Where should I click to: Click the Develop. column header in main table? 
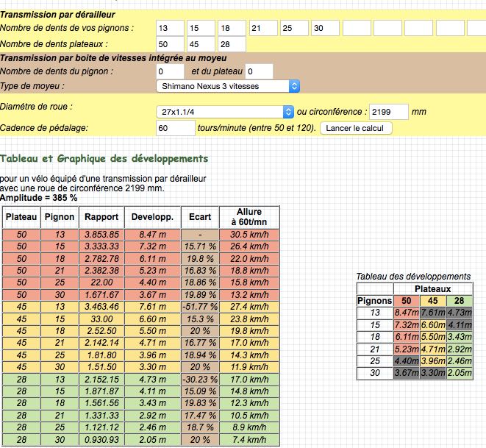coord(152,217)
